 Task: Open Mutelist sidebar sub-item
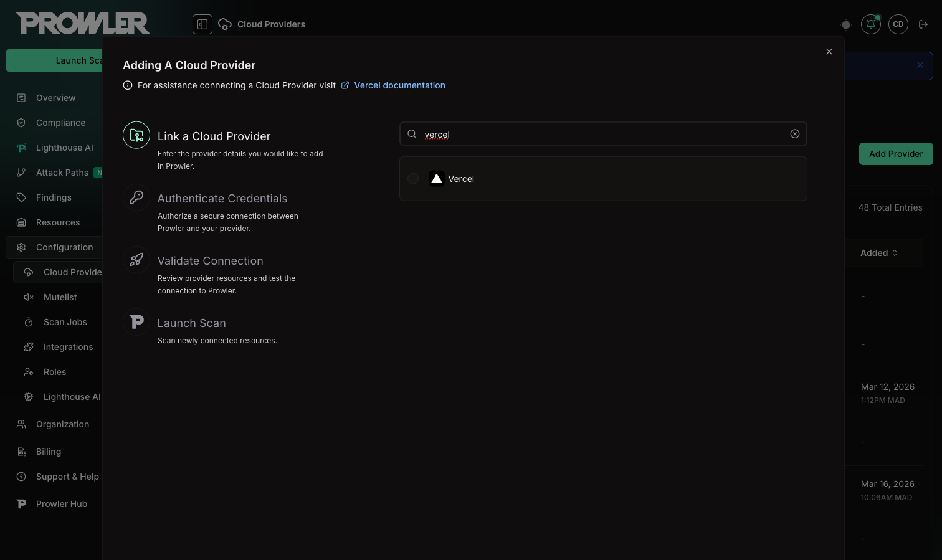60,297
